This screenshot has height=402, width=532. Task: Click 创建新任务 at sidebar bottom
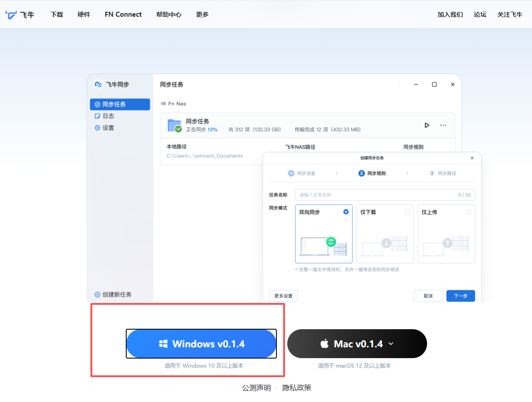[x=113, y=294]
